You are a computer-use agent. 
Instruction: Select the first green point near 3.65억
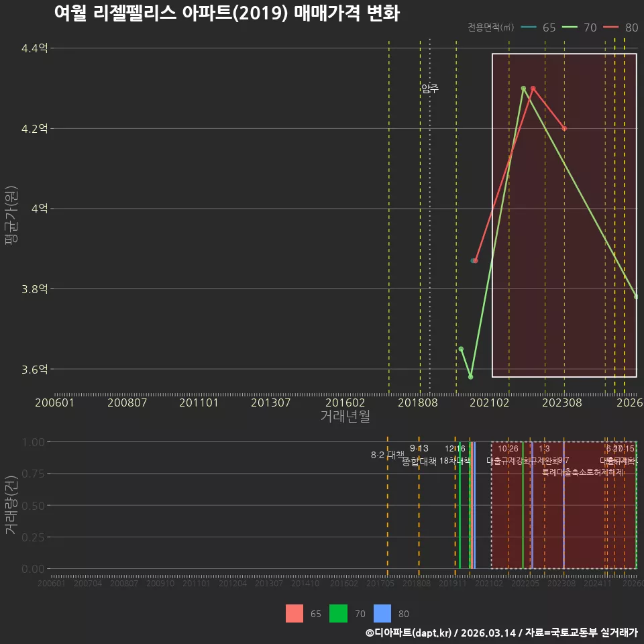click(x=462, y=349)
